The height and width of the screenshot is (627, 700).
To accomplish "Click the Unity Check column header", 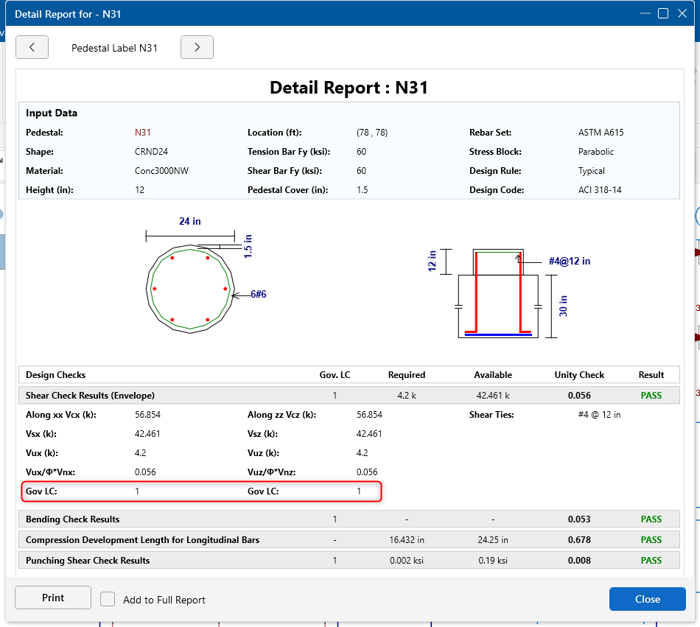I will [579, 375].
